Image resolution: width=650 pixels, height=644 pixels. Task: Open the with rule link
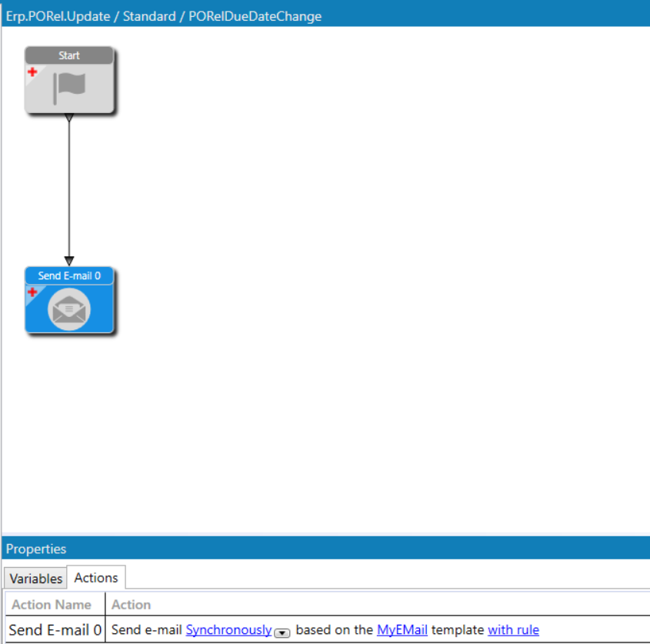click(513, 629)
